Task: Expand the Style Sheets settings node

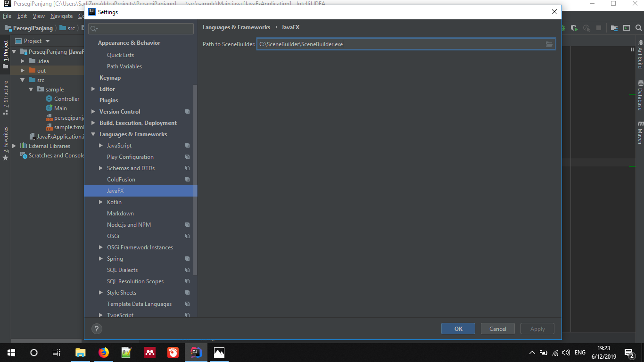Action: pos(101,293)
